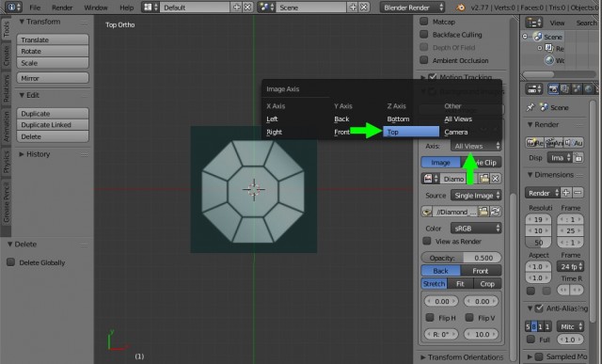
Task: Switch to World properties tab
Action: [x=588, y=89]
